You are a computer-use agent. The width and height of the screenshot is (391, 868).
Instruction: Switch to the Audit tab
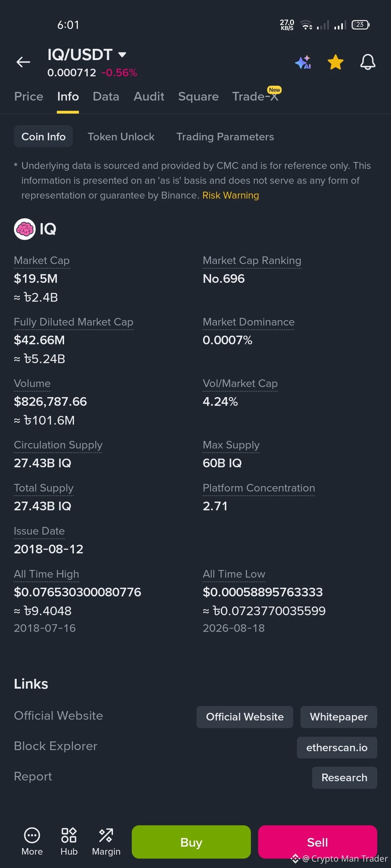tap(149, 97)
